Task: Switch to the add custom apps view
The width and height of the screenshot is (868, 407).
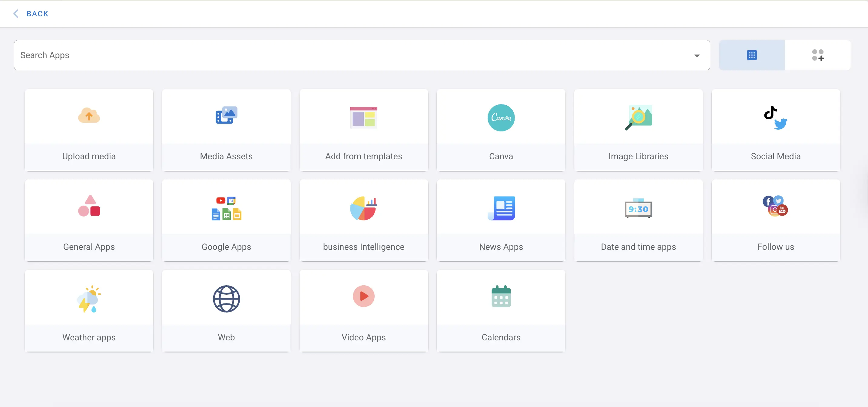Action: pyautogui.click(x=818, y=55)
